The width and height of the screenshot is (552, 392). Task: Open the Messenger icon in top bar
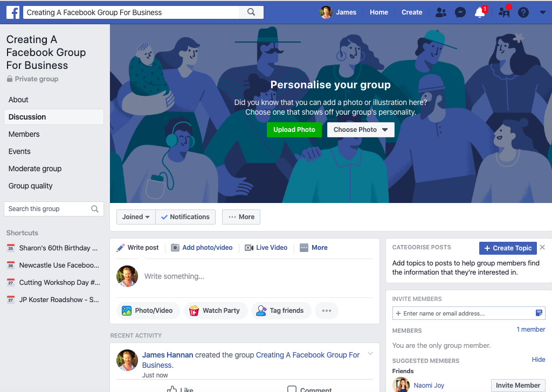[x=460, y=13]
